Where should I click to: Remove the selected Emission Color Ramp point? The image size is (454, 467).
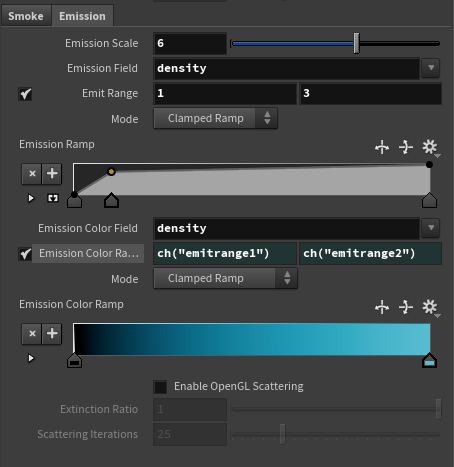pos(32,334)
